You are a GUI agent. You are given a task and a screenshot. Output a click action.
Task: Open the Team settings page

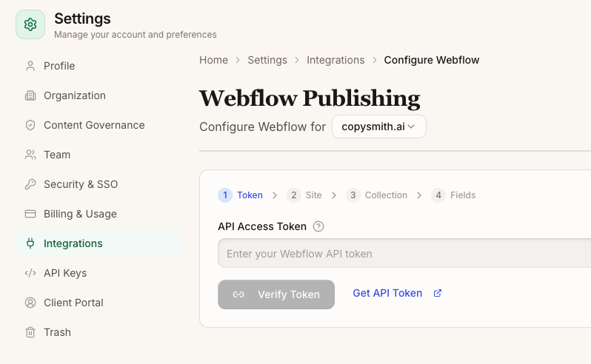tap(56, 155)
